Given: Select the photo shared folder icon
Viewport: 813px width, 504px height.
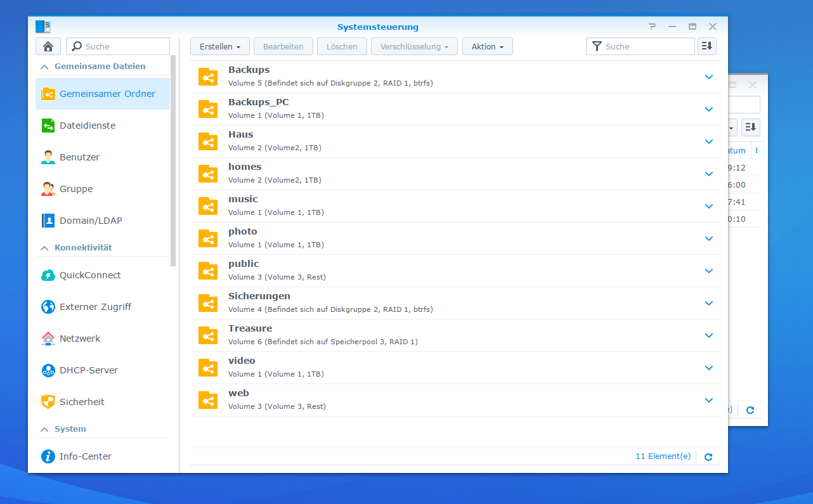Looking at the screenshot, I should (x=208, y=238).
